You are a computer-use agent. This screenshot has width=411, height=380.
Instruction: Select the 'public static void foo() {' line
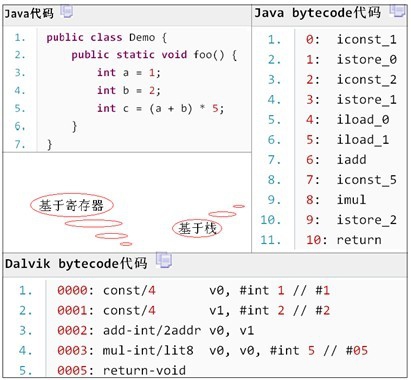click(x=154, y=55)
